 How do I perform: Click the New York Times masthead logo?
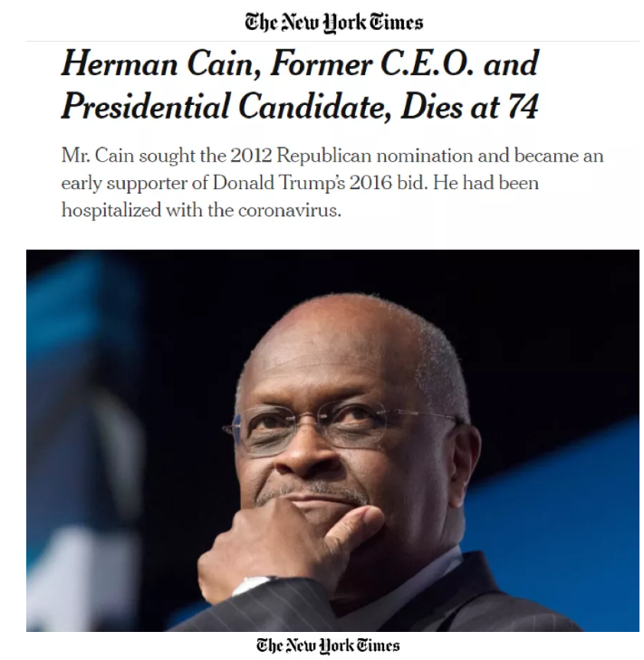(334, 23)
